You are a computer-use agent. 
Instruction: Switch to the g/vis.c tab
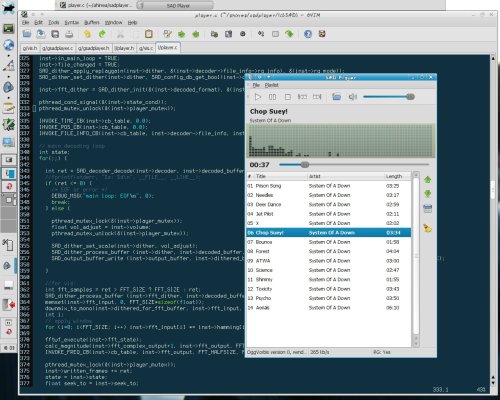click(x=146, y=48)
